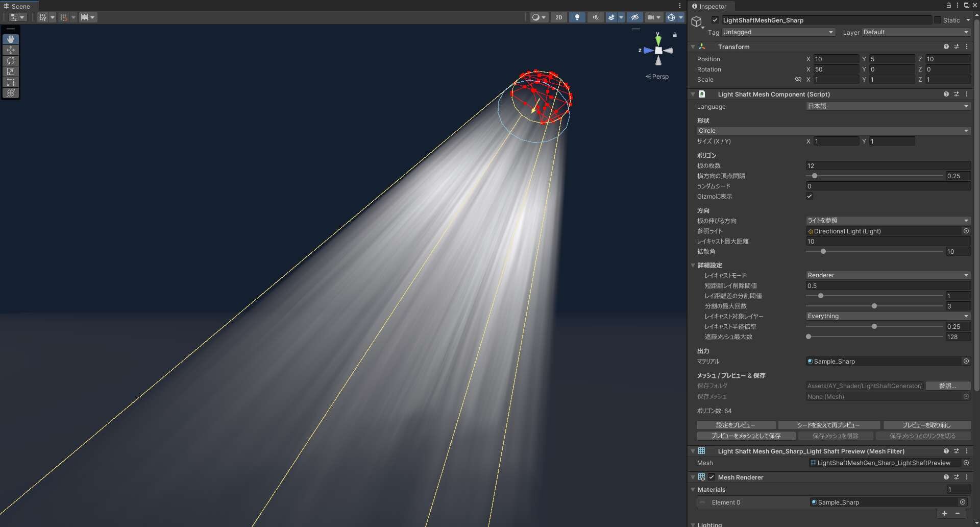
Task: Select the Move tool
Action: coord(11,50)
